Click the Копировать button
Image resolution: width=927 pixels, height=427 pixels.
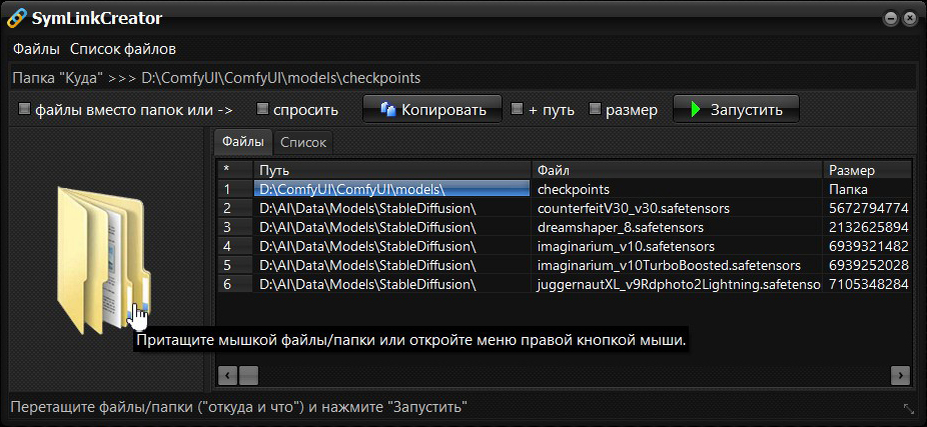[x=432, y=109]
